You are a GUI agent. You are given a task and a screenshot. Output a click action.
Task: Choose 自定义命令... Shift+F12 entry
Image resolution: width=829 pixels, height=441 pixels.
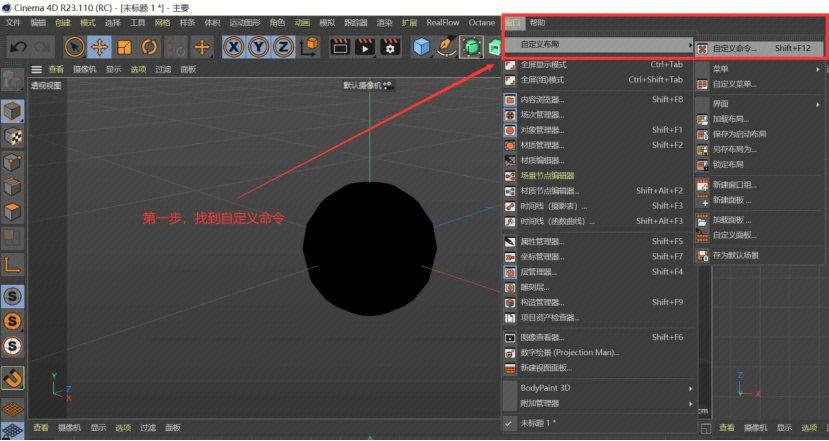point(760,48)
